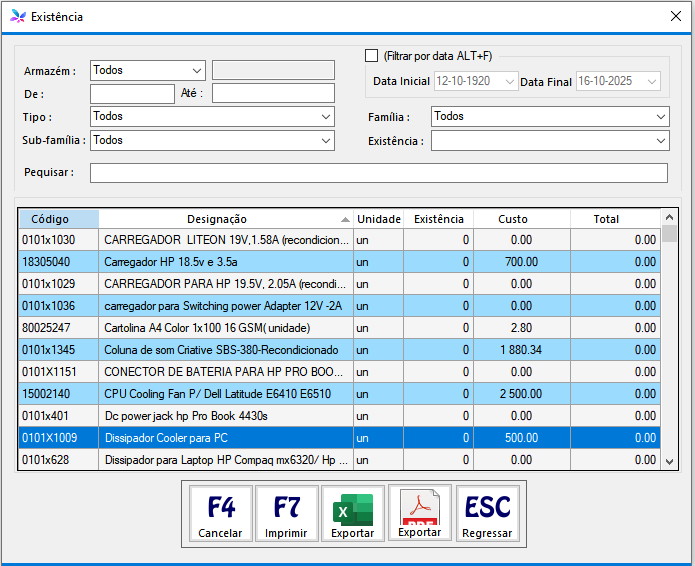
Task: Focus the De code input field
Action: 132,94
